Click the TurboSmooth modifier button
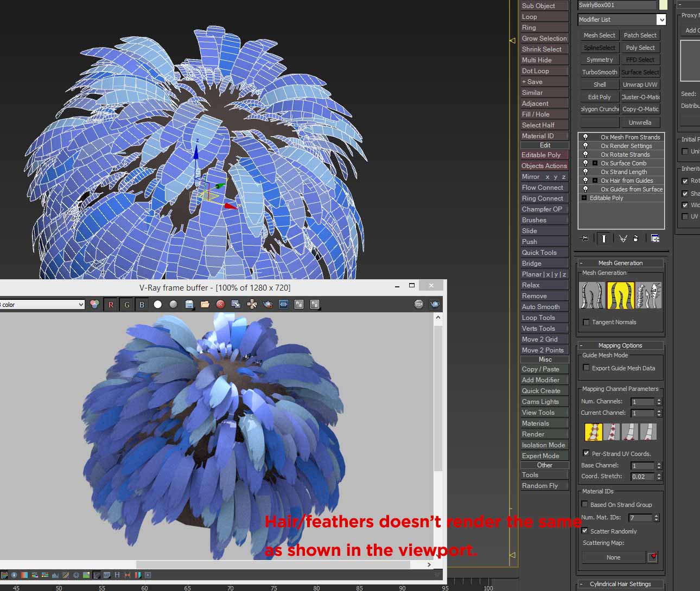Image resolution: width=700 pixels, height=591 pixels. coord(599,72)
